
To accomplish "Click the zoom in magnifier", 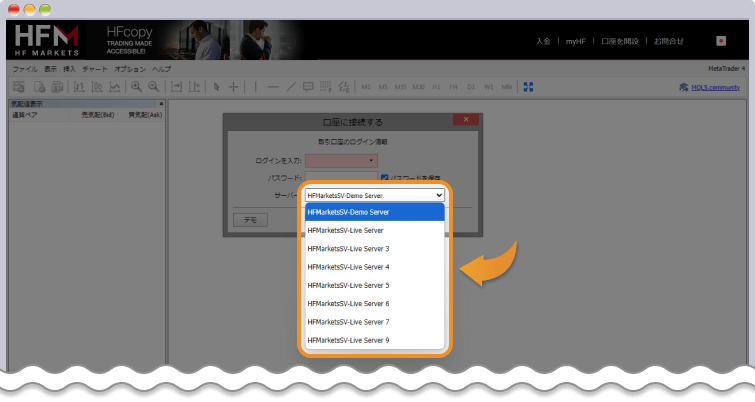I will tap(136, 87).
